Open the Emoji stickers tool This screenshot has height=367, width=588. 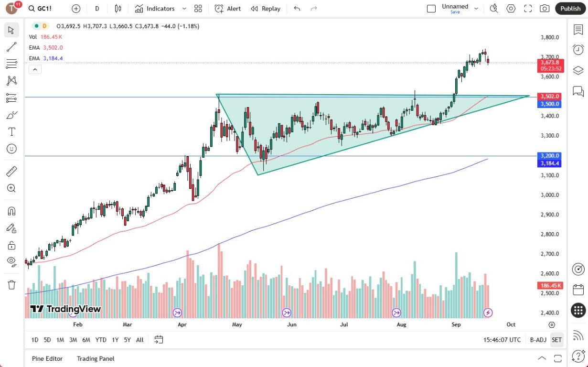coord(11,149)
